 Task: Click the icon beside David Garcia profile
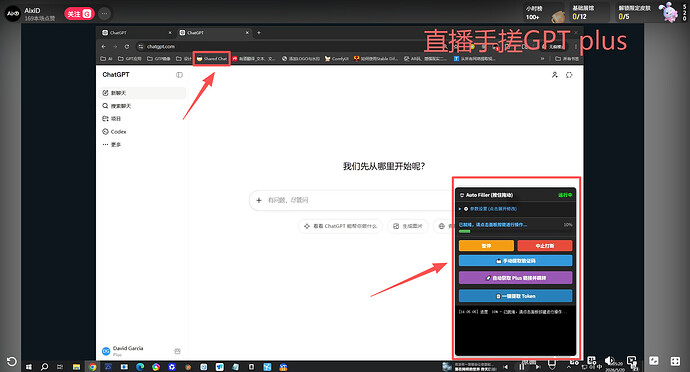[x=177, y=351]
